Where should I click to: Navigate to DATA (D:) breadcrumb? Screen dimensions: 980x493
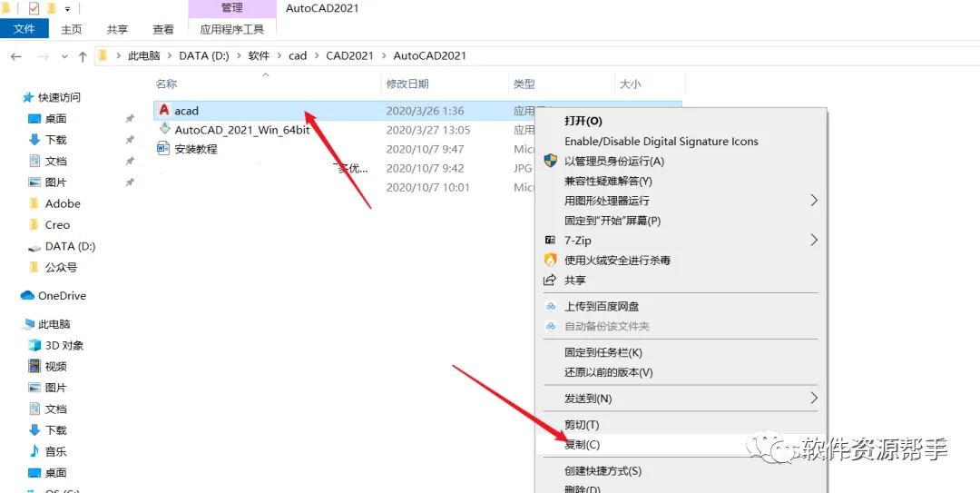204,55
